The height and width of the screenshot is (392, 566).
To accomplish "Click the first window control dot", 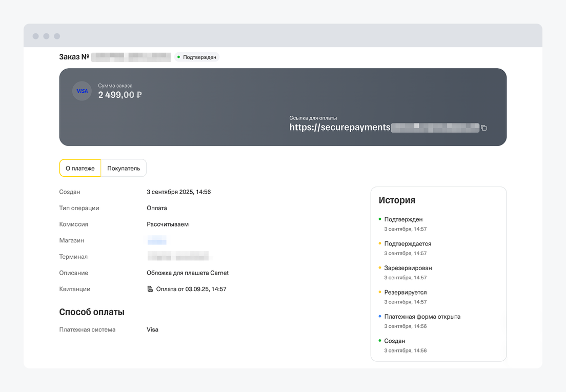I will [x=35, y=36].
